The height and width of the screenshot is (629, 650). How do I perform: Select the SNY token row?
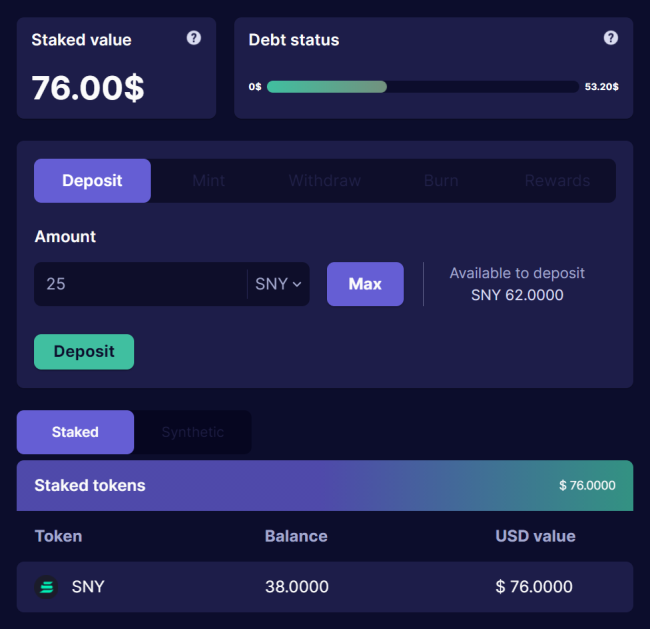tap(324, 587)
